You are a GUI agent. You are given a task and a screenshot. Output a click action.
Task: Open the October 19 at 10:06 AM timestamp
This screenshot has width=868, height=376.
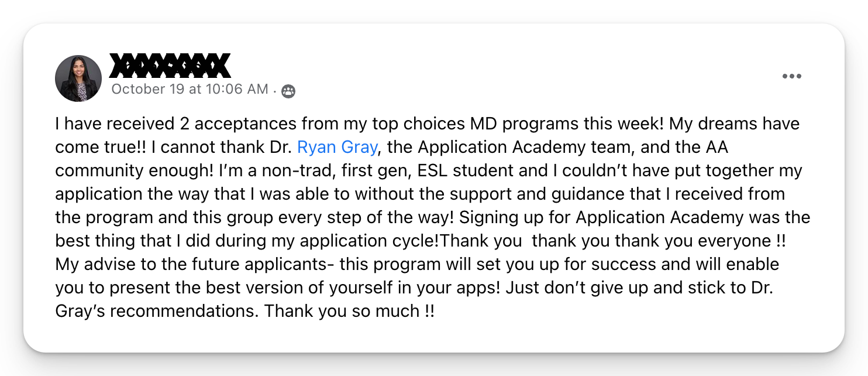[x=190, y=89]
